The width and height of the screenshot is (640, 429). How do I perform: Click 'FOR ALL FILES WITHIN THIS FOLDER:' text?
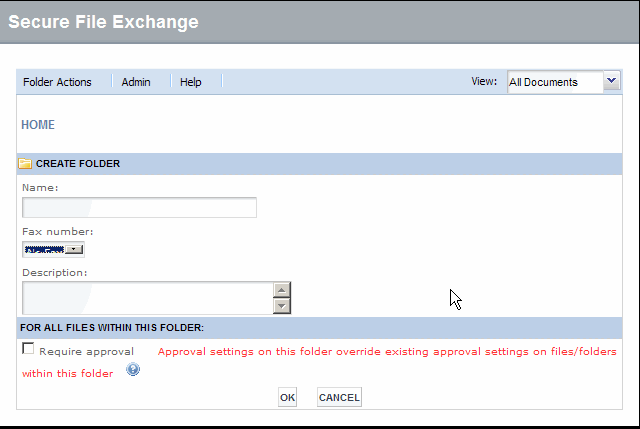(112, 328)
